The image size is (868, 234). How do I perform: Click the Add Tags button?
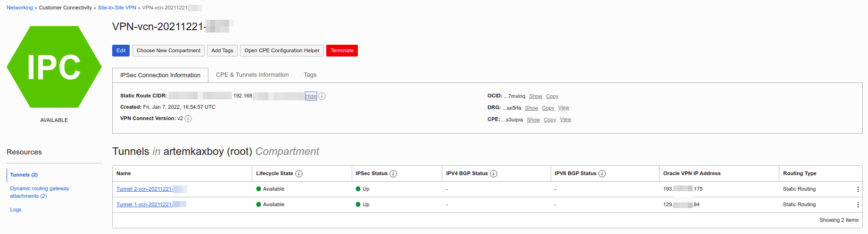click(x=222, y=50)
